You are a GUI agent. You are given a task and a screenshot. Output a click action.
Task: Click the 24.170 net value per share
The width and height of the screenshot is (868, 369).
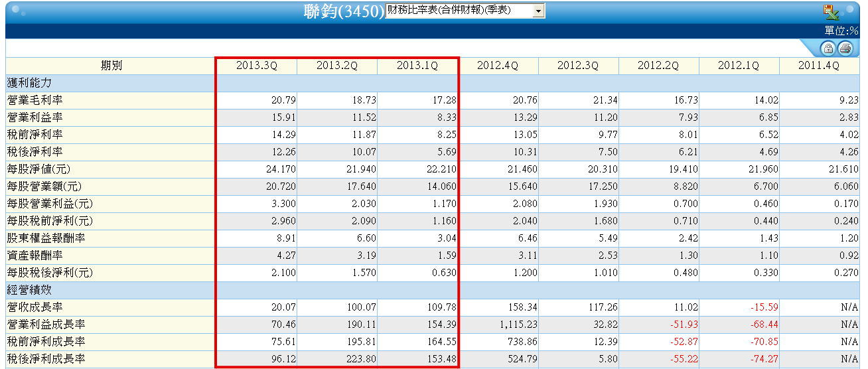[281, 169]
